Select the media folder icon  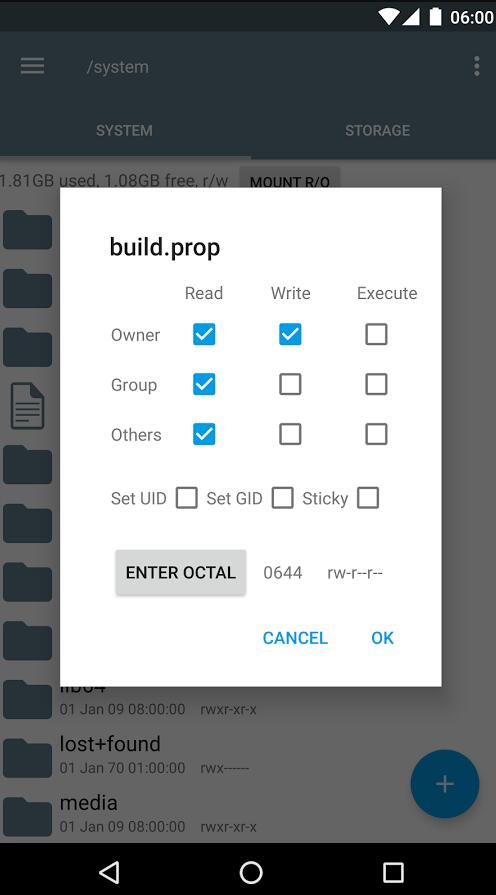27,817
